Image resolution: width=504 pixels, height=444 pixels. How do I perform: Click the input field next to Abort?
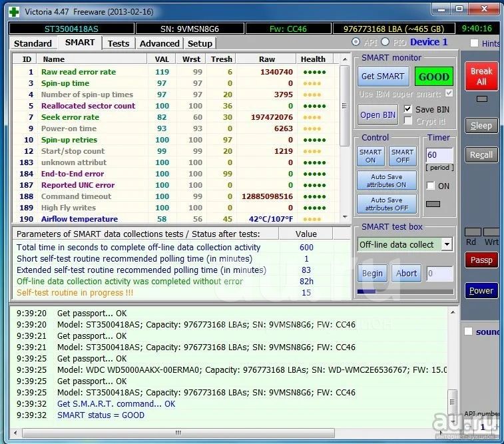(439, 274)
